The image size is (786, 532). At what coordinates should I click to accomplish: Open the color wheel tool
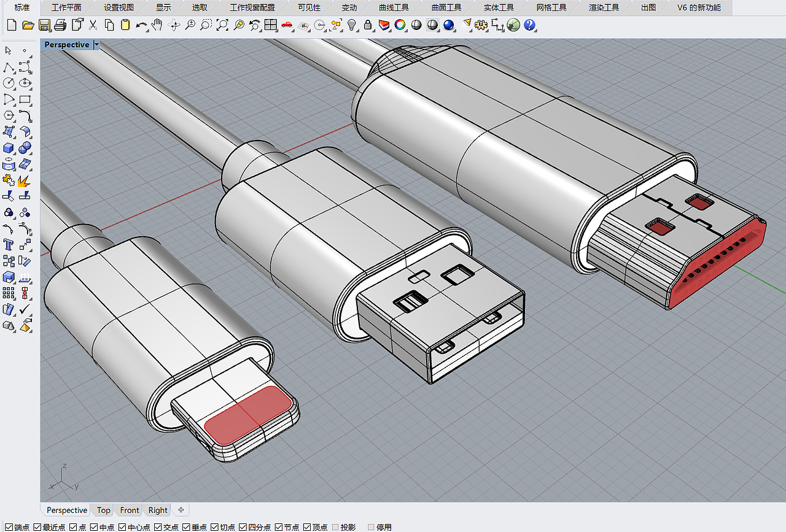click(400, 25)
